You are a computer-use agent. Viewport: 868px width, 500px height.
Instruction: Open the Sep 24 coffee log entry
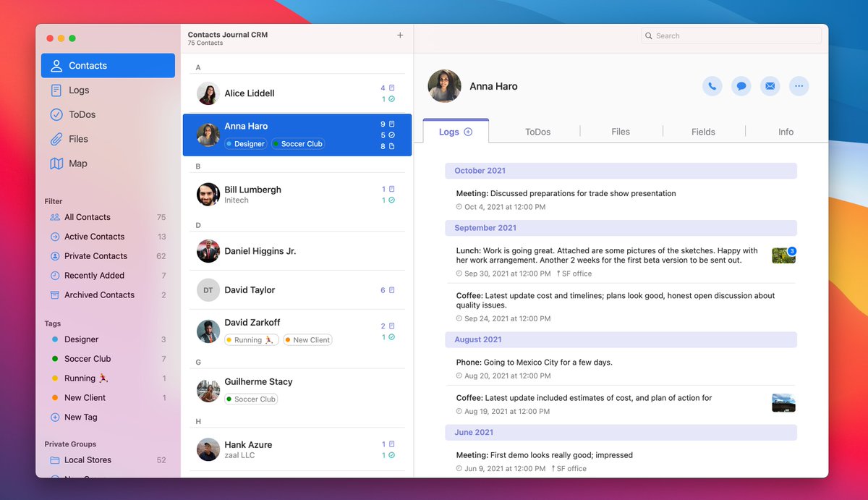[621, 307]
